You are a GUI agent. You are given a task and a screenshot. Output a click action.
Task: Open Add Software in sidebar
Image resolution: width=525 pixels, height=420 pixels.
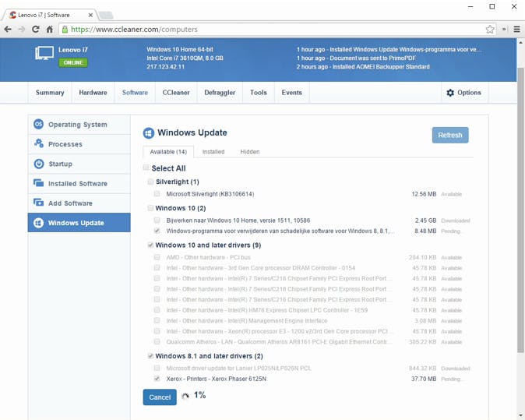pos(79,203)
